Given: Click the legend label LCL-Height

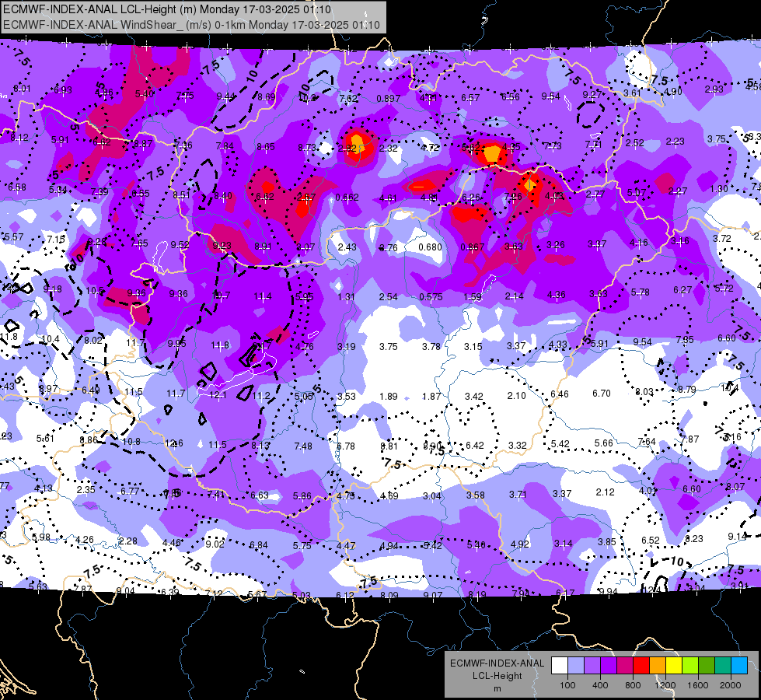Looking at the screenshot, I should [x=497, y=676].
